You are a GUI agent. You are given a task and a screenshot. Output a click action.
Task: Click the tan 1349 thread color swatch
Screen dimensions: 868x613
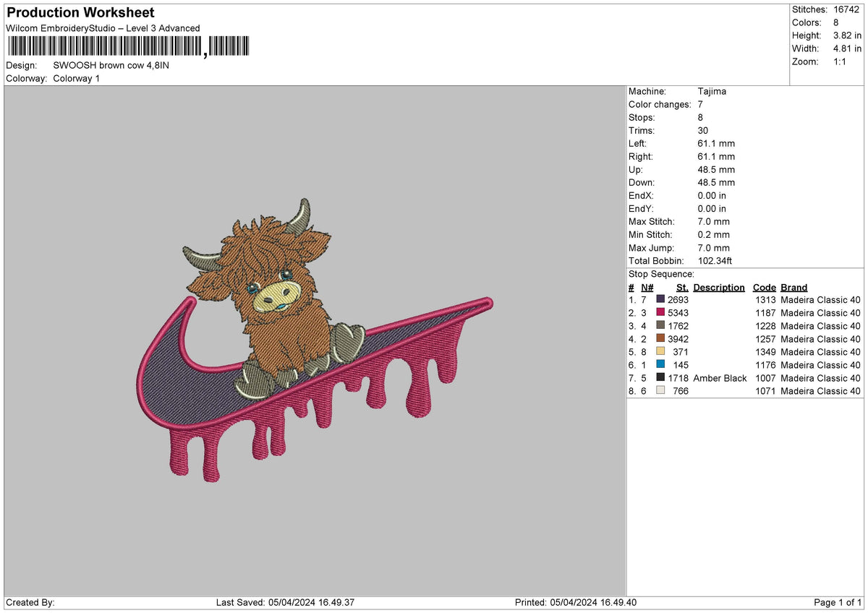click(660, 352)
